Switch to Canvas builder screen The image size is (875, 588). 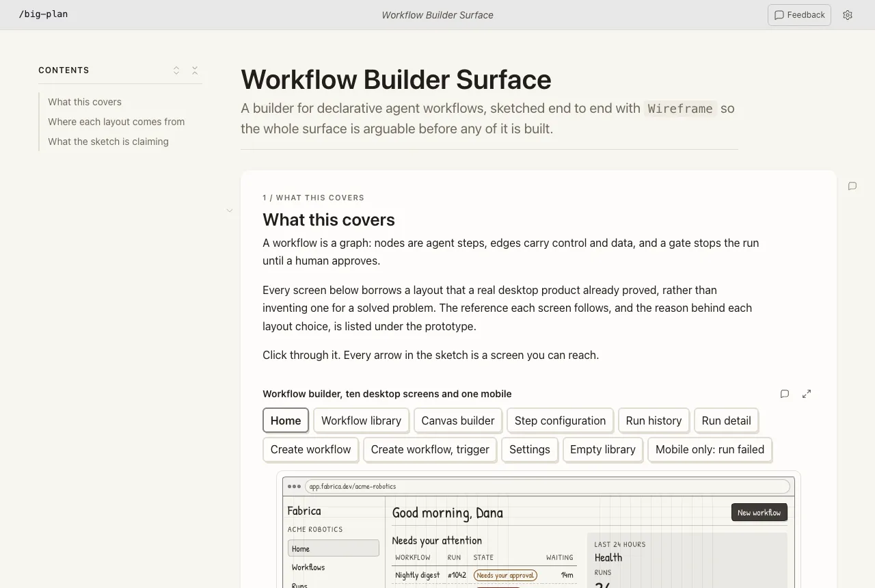[x=458, y=420]
